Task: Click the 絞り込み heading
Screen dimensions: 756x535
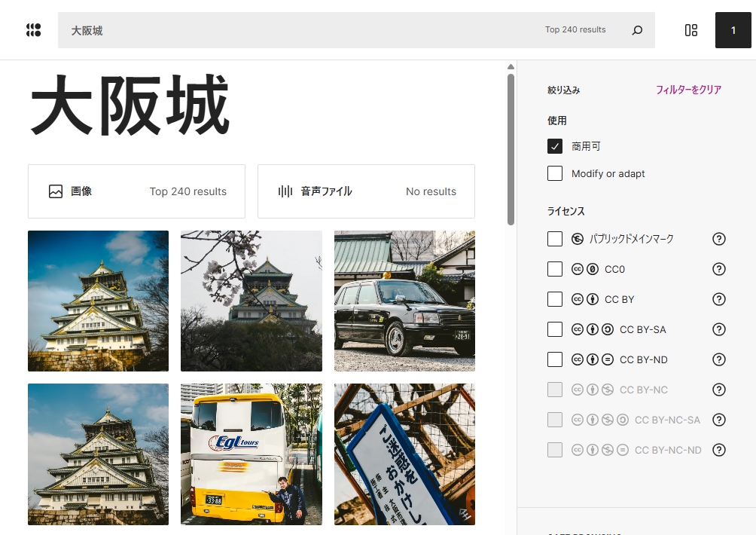Action: point(564,90)
